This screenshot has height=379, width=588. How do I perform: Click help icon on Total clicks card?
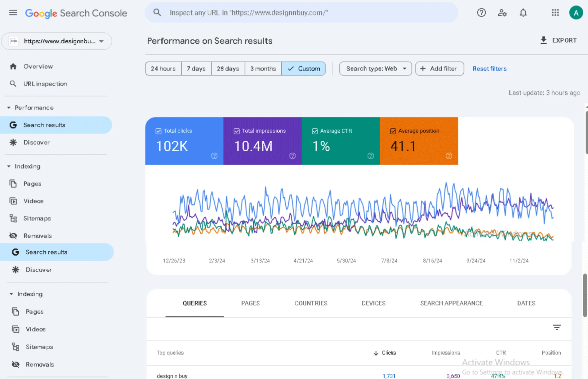[x=214, y=156]
